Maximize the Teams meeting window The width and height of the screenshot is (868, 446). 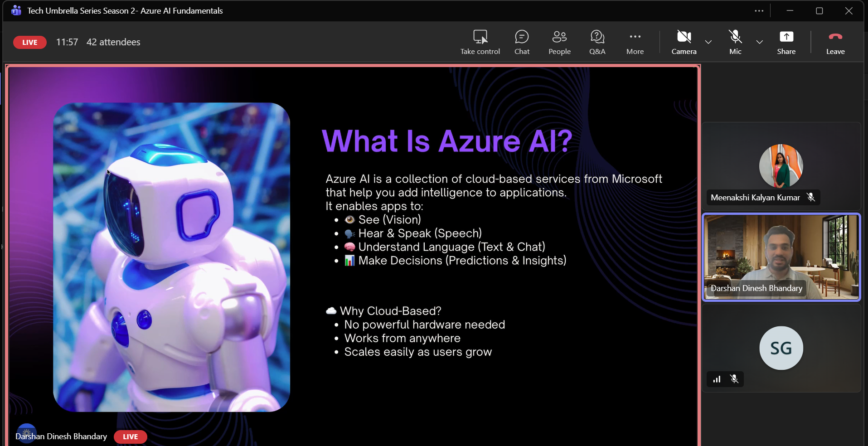(820, 11)
